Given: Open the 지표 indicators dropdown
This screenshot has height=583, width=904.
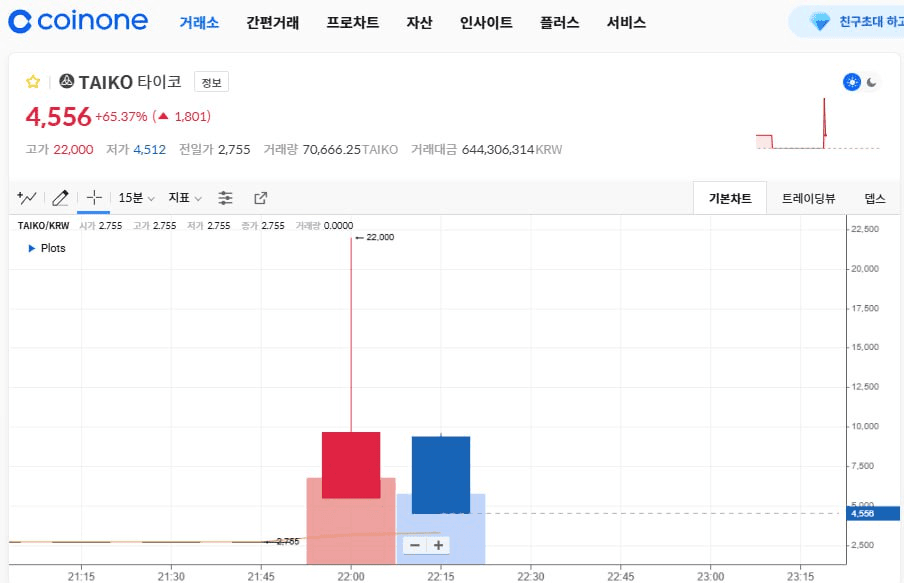Looking at the screenshot, I should (185, 198).
